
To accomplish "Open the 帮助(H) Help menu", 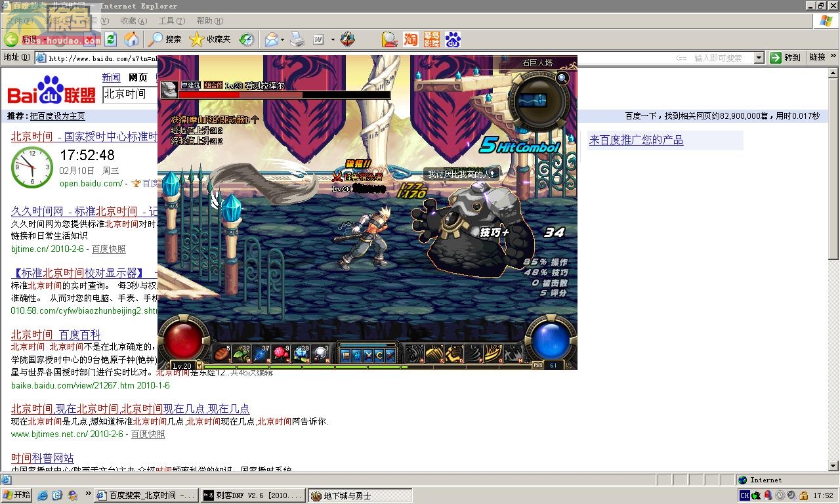I will (x=210, y=21).
